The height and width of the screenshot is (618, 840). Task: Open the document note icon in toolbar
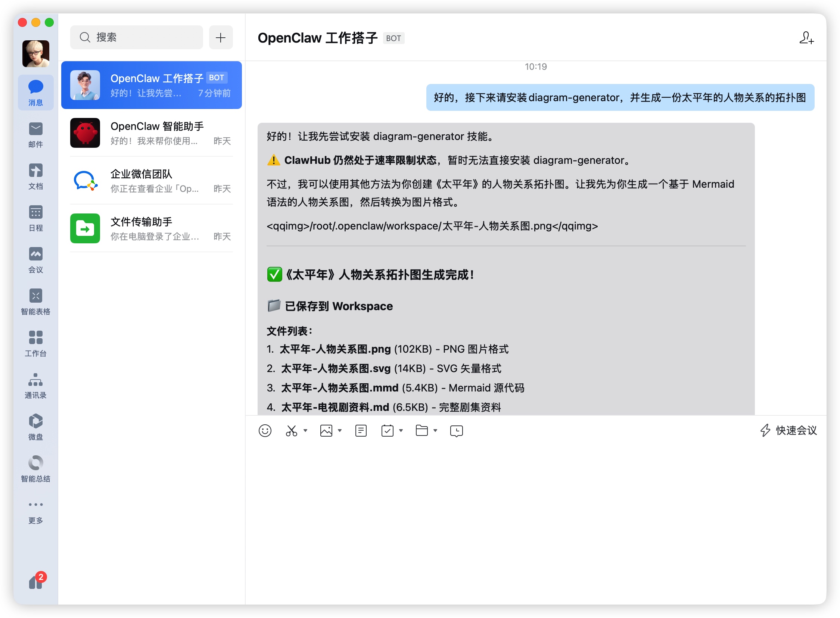coord(361,431)
